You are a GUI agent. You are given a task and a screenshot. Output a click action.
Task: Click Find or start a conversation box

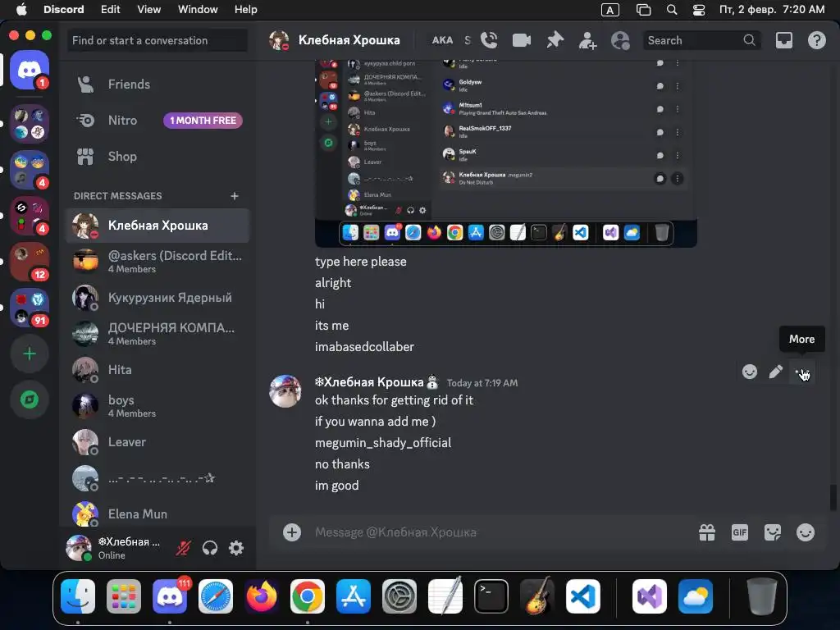pyautogui.click(x=157, y=40)
